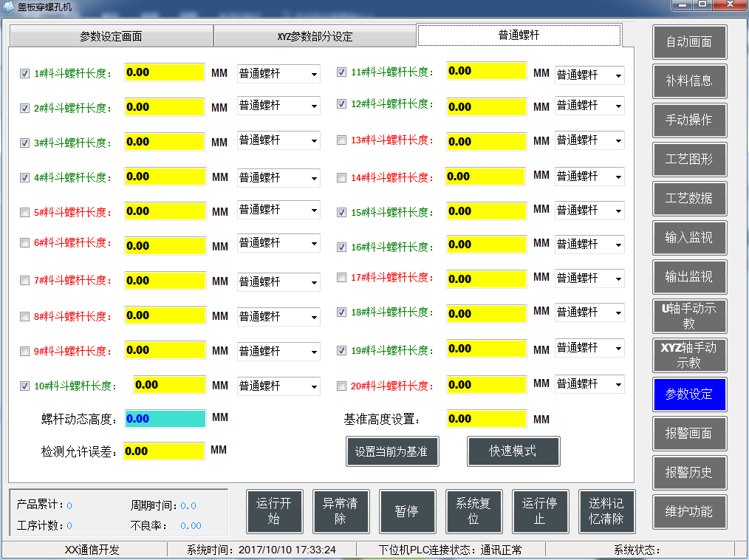Image resolution: width=749 pixels, height=560 pixels.
Task: Open the 补料信息 panel
Action: coord(689,81)
